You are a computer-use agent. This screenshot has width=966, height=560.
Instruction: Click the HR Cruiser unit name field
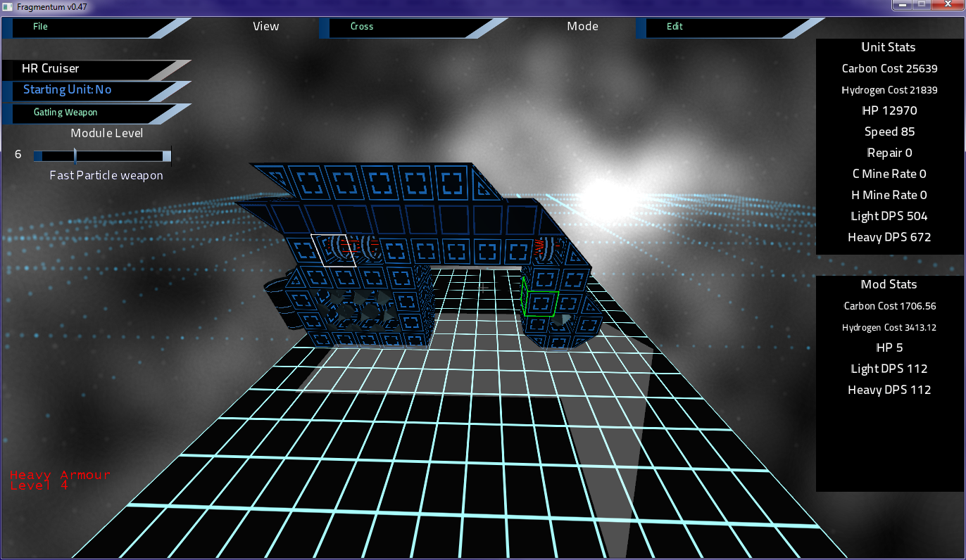pyautogui.click(x=96, y=69)
